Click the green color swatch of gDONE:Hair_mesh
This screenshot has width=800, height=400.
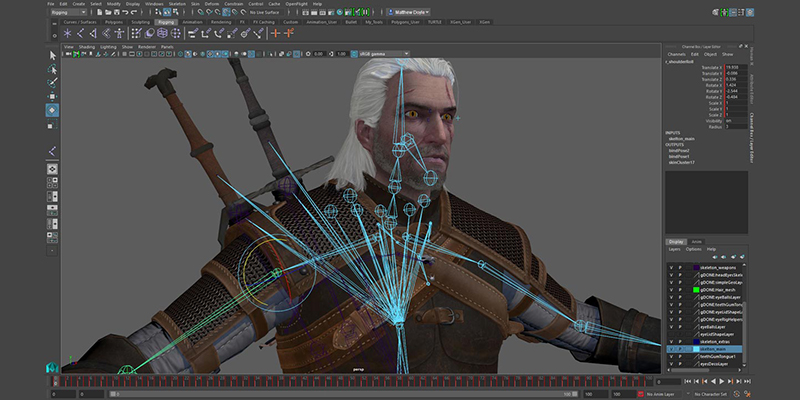pos(696,290)
